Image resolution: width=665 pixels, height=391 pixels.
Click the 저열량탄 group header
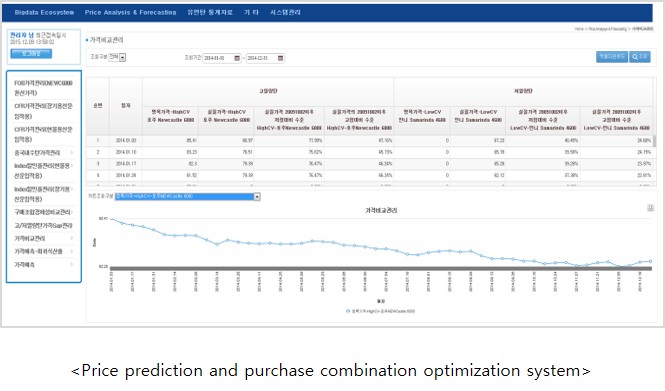(x=523, y=91)
